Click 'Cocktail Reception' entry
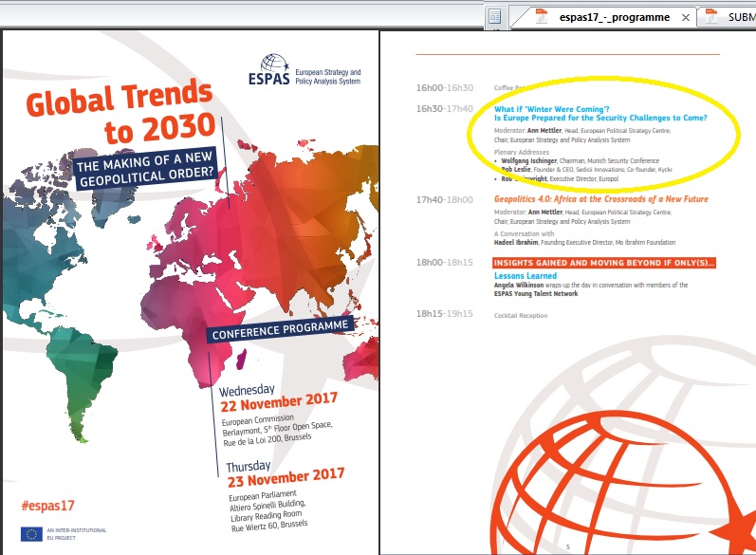 520,315
